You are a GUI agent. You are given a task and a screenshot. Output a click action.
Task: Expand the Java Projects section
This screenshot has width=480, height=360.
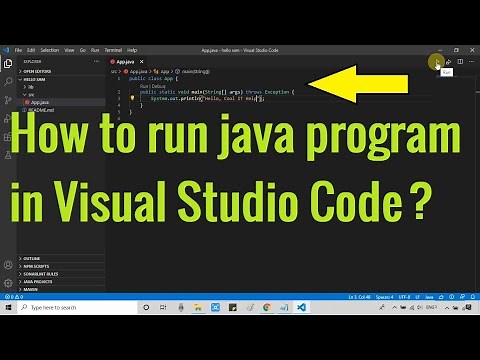point(61,282)
